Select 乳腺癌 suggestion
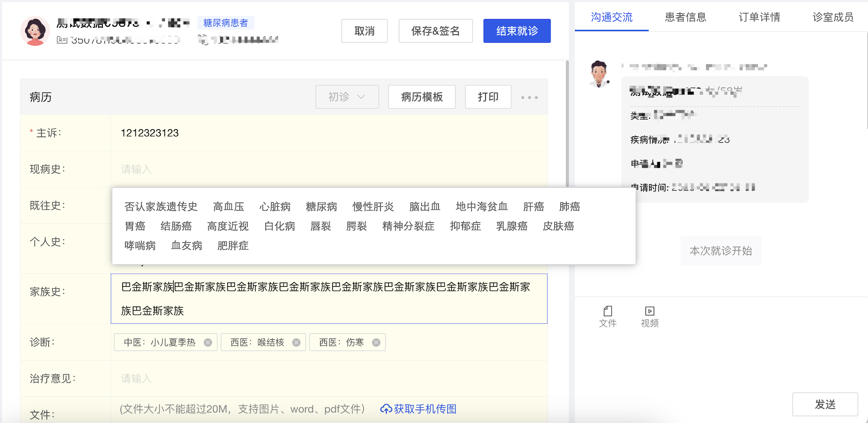 coord(512,226)
